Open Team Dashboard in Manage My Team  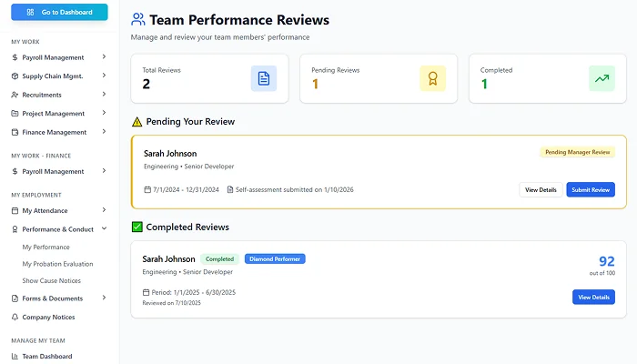(x=46, y=356)
